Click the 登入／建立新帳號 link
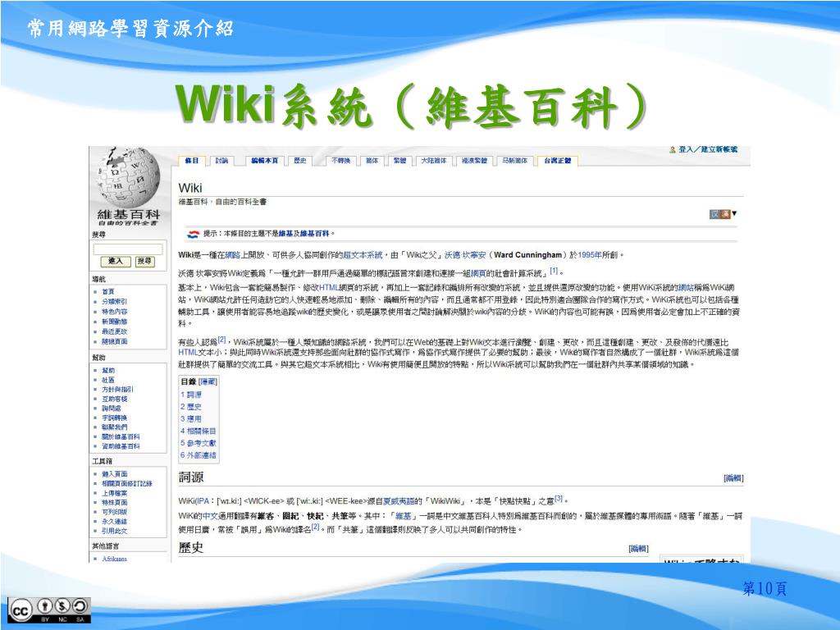 click(x=708, y=150)
